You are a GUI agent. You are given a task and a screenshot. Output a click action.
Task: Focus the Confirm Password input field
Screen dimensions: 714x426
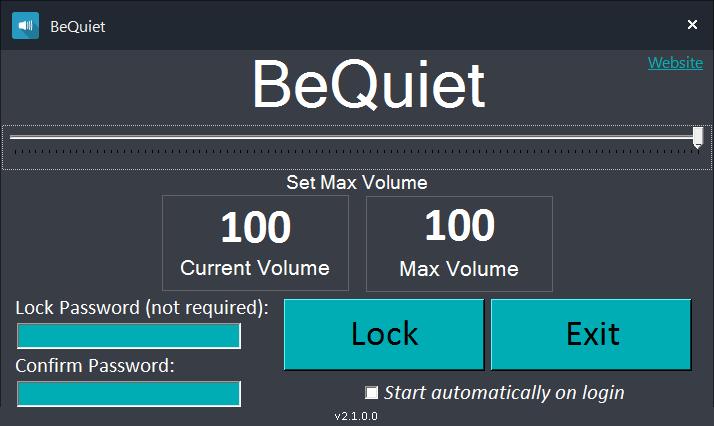129,394
